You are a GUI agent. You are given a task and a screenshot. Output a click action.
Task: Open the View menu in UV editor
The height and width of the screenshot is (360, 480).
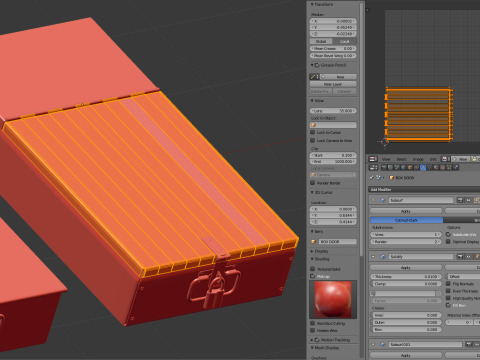click(x=386, y=159)
